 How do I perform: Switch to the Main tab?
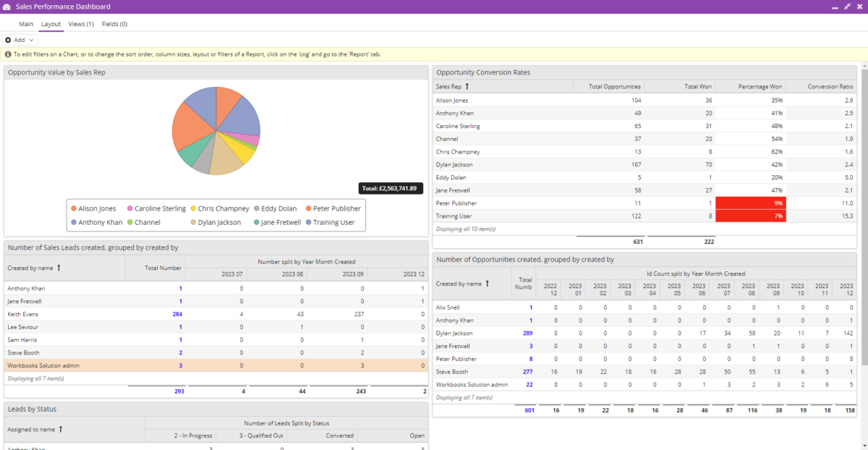[x=26, y=23]
